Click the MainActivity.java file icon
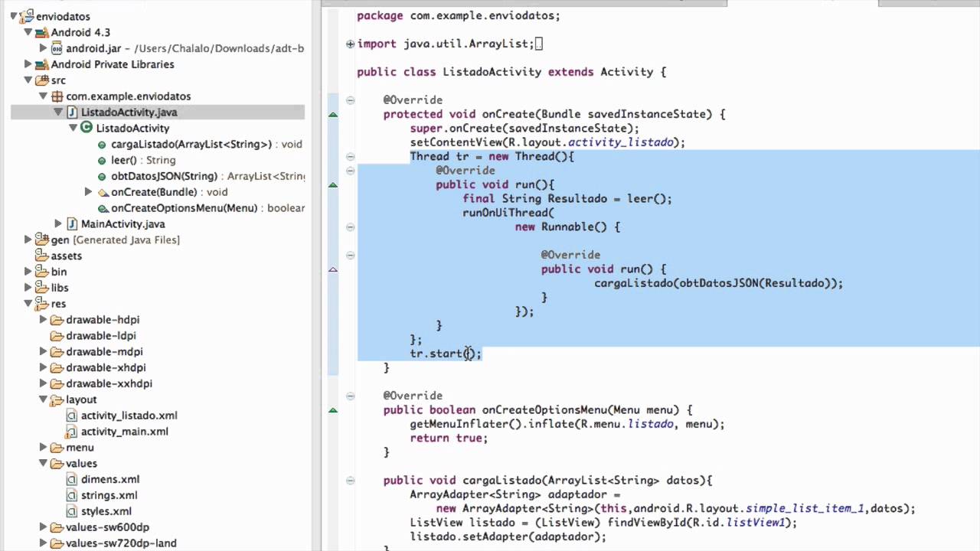980x551 pixels. tap(72, 224)
